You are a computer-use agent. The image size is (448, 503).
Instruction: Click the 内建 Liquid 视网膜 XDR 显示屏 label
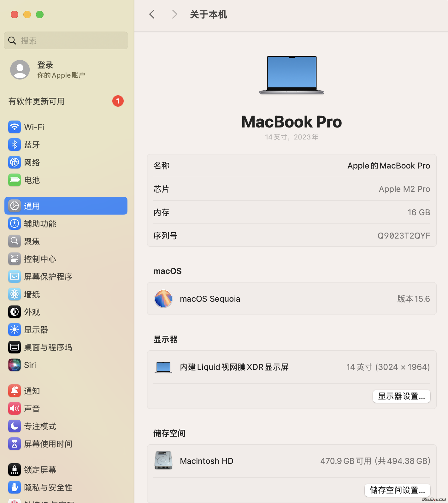click(x=234, y=367)
